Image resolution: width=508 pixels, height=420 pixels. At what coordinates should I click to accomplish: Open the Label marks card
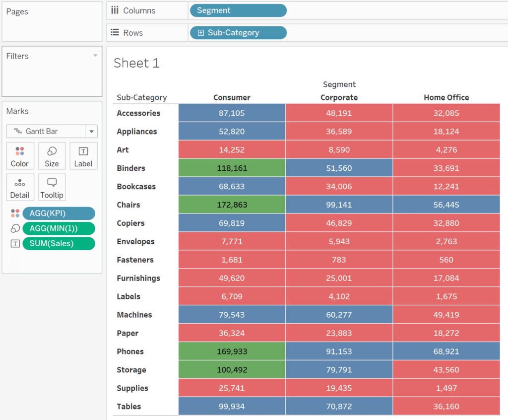point(83,156)
